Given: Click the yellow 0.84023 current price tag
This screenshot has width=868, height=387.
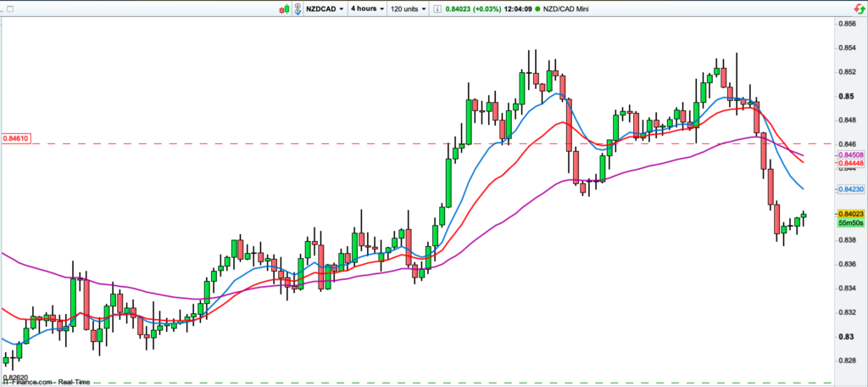Looking at the screenshot, I should (x=849, y=214).
